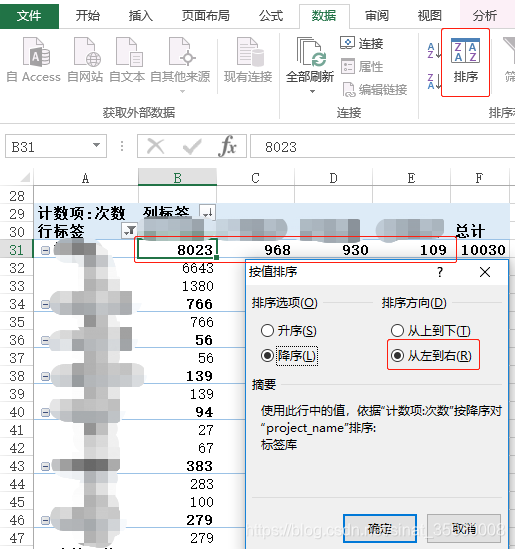515x549 pixels.
Task: Select cell containing 109
Action: click(412, 250)
